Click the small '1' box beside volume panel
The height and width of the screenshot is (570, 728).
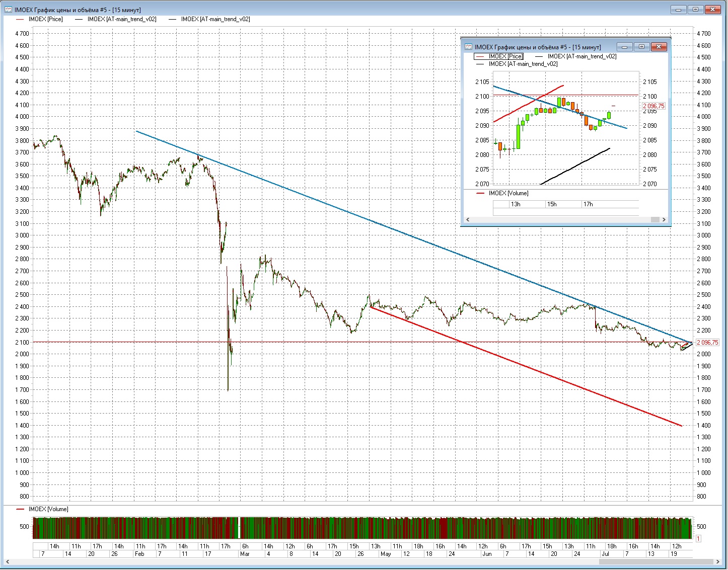pyautogui.click(x=698, y=539)
